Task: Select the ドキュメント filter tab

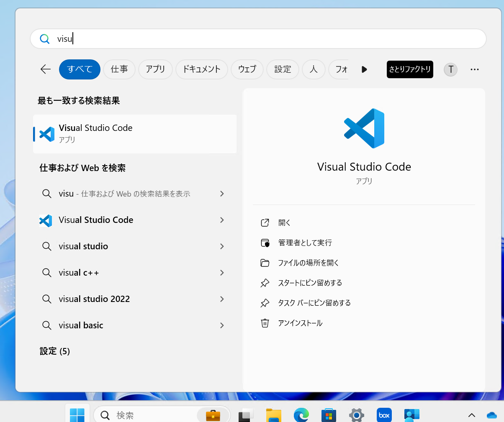Action: tap(202, 69)
